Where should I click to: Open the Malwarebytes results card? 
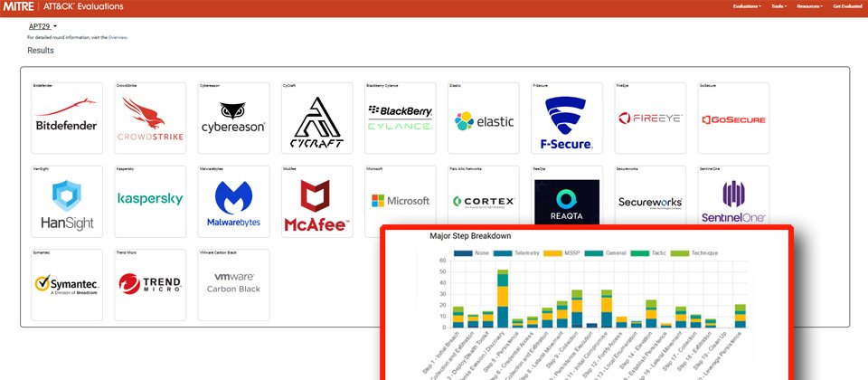tap(233, 202)
